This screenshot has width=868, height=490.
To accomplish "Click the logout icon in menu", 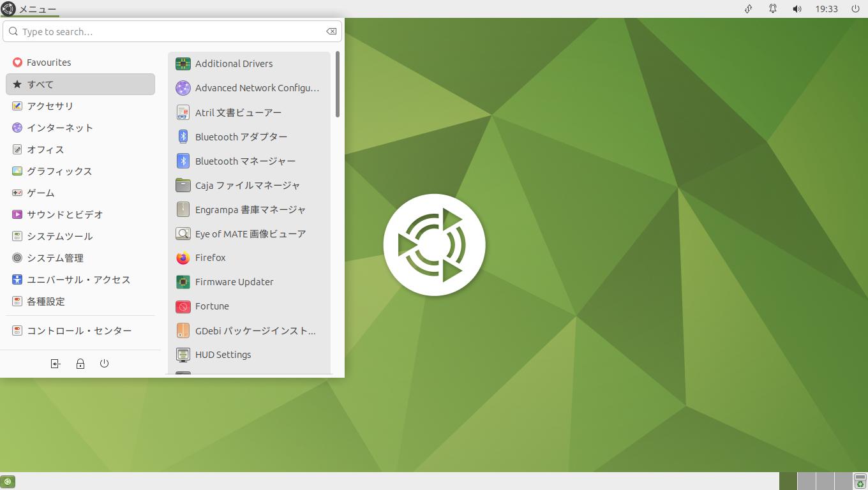I will [56, 364].
